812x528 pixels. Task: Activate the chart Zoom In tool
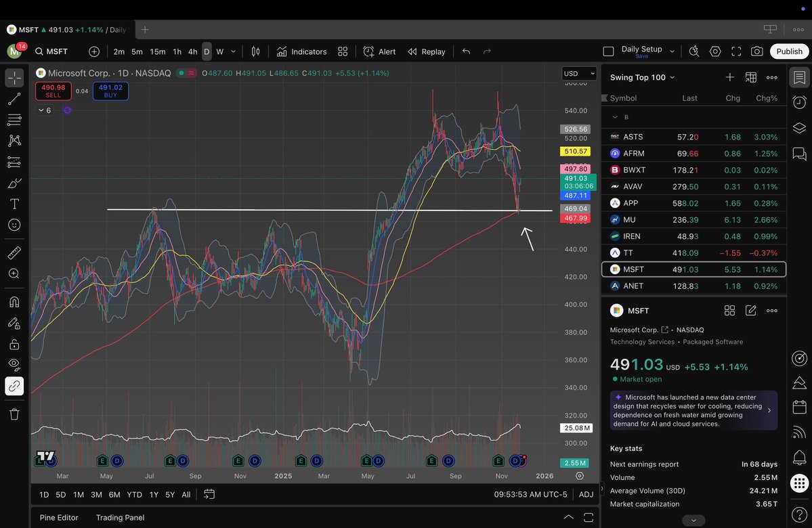coord(14,273)
